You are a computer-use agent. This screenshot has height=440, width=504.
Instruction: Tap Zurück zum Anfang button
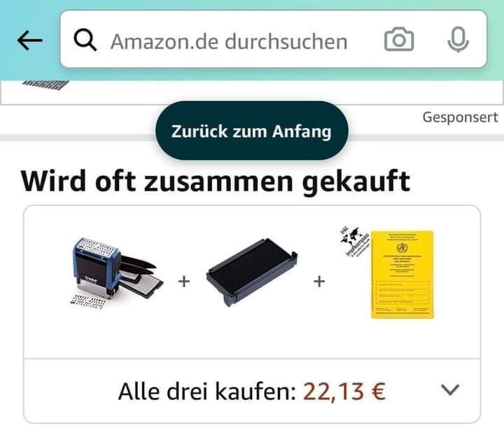click(252, 131)
